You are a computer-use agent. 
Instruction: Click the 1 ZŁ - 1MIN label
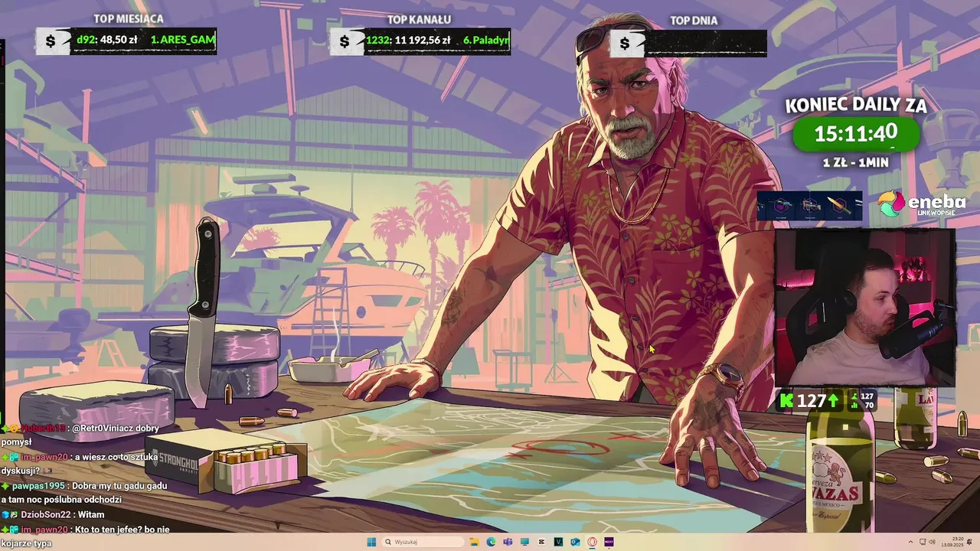coord(855,162)
